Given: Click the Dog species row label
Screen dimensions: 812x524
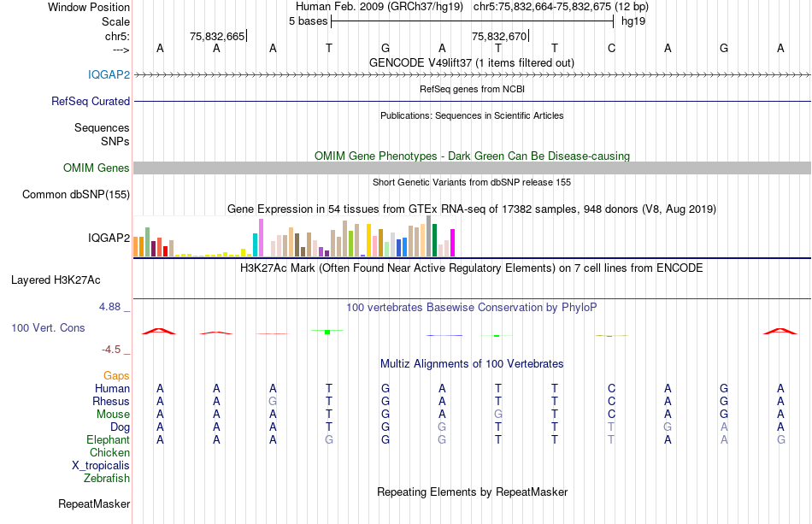Looking at the screenshot, I should (x=120, y=427).
